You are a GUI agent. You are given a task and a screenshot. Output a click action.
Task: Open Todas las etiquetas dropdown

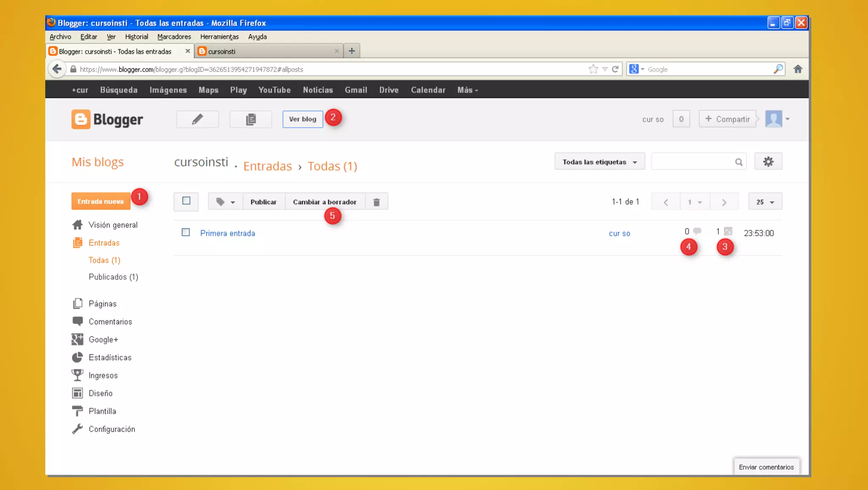[x=599, y=162]
